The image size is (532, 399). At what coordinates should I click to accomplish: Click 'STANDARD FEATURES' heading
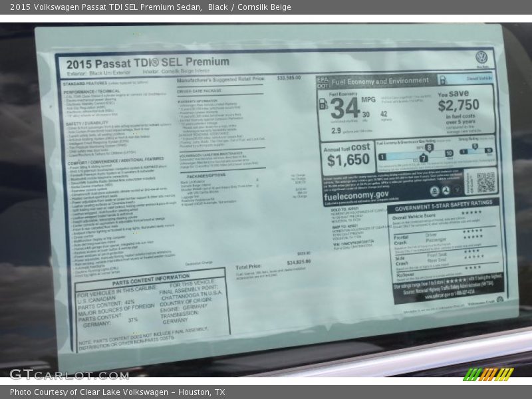85,84
